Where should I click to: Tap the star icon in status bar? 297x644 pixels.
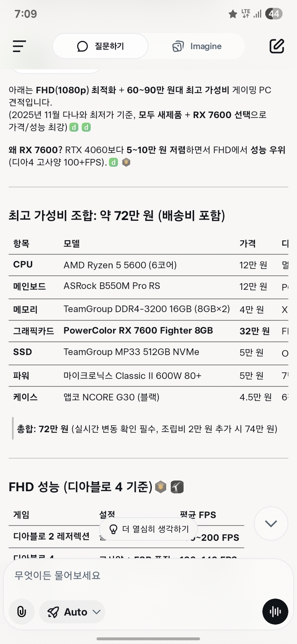(x=233, y=14)
